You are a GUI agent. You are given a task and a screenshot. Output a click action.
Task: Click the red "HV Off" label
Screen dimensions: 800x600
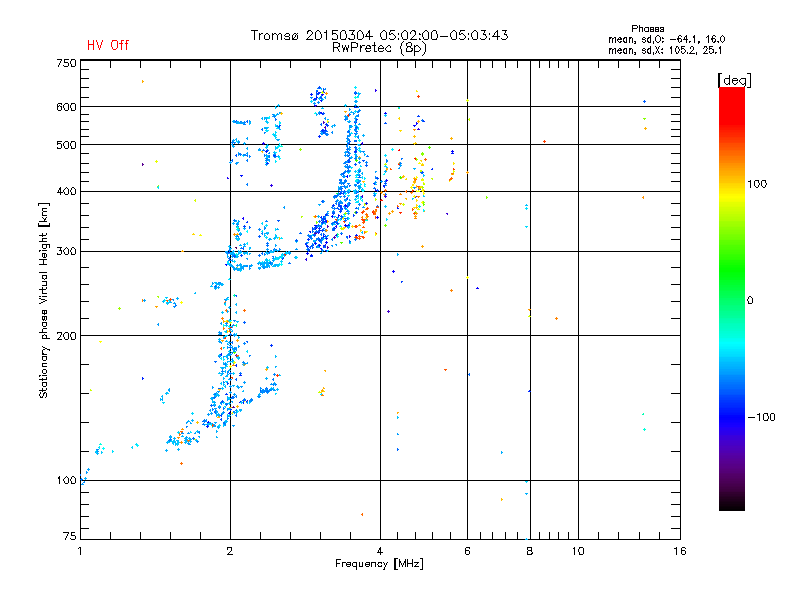108,45
